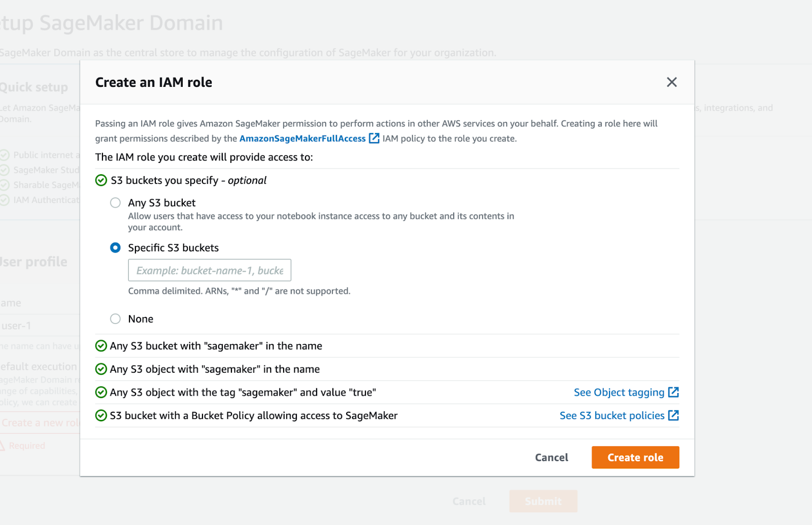Close the Create an IAM role dialog
The width and height of the screenshot is (812, 525).
[671, 82]
